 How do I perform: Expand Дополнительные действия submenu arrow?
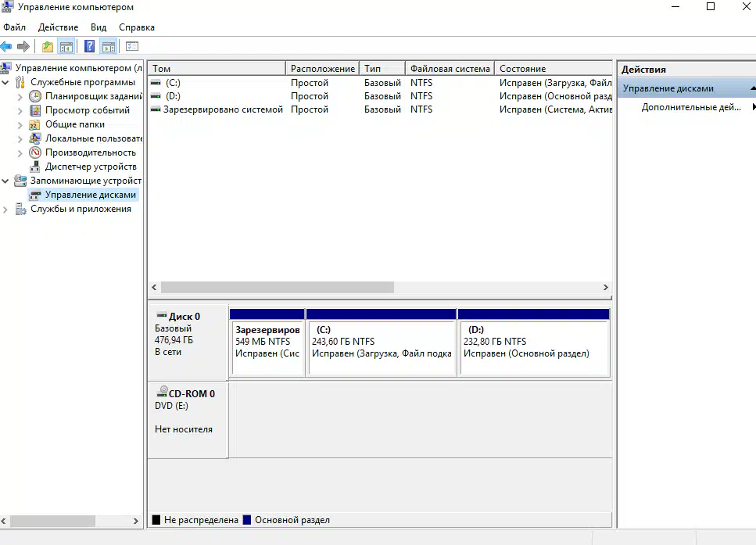coord(754,107)
